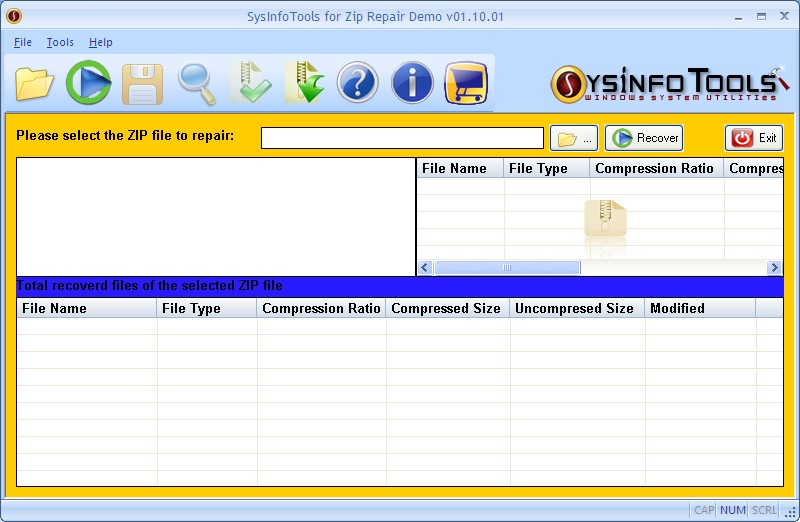This screenshot has height=522, width=800.
Task: Click the horizontal scrollbar left arrow
Action: [x=425, y=268]
